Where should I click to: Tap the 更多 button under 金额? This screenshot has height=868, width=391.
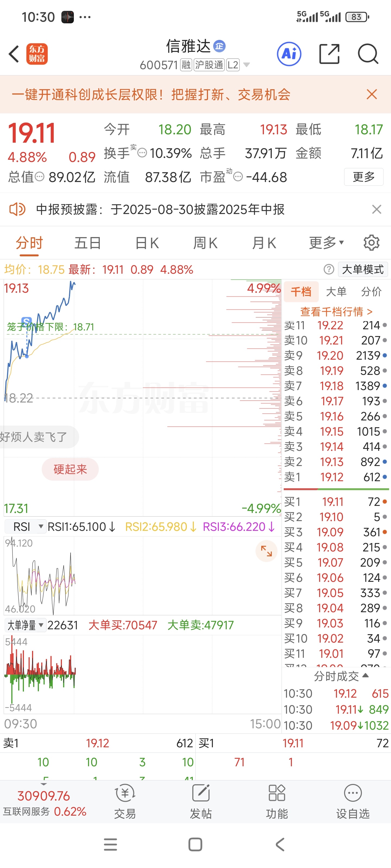click(x=364, y=177)
